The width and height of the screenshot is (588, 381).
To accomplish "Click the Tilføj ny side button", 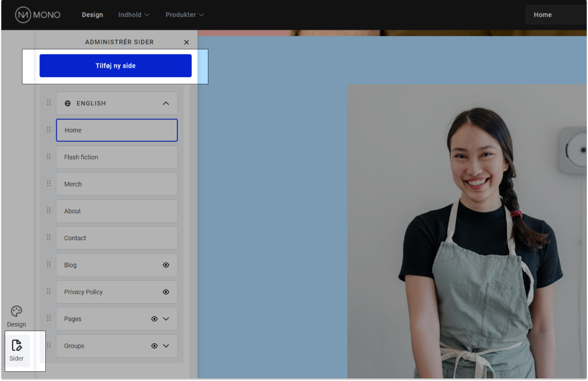I will (x=115, y=66).
